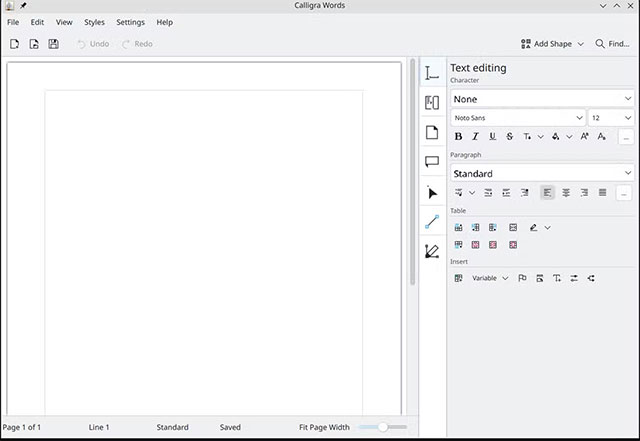Create a new document with the toolbar icon

[x=14, y=44]
